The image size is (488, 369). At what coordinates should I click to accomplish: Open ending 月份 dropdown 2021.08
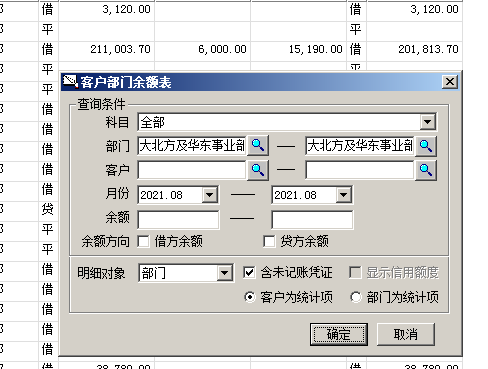(x=343, y=195)
